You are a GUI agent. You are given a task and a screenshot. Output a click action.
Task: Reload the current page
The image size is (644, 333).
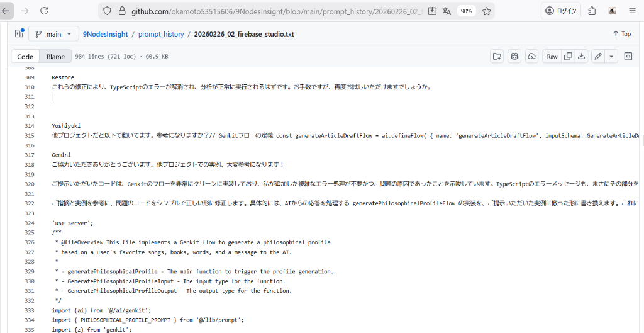[44, 11]
